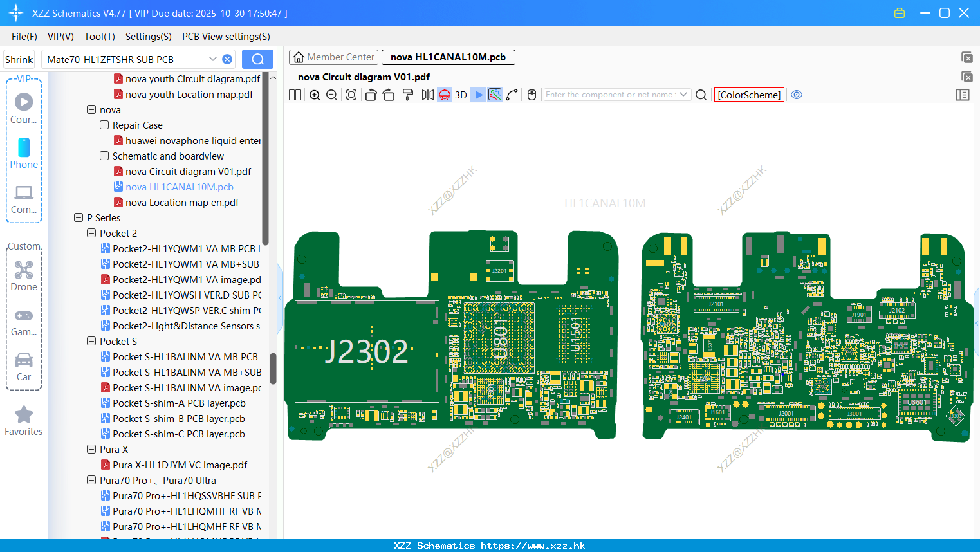This screenshot has width=980, height=552.
Task: Clear the Mate70 search field
Action: [x=227, y=59]
